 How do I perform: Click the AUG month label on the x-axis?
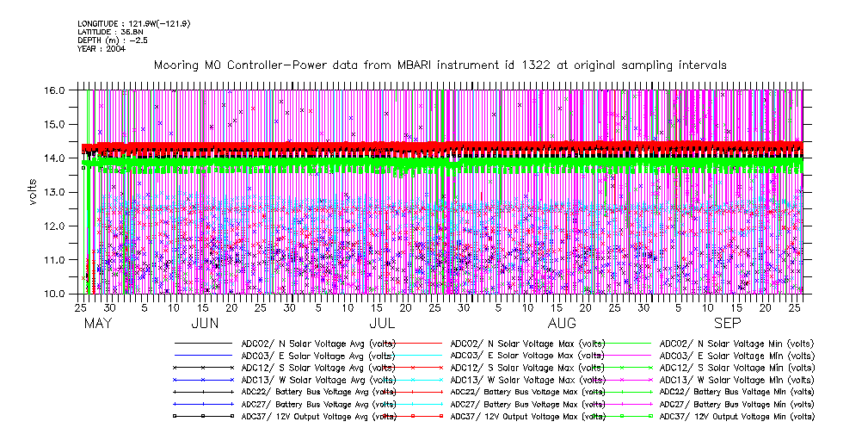point(563,324)
